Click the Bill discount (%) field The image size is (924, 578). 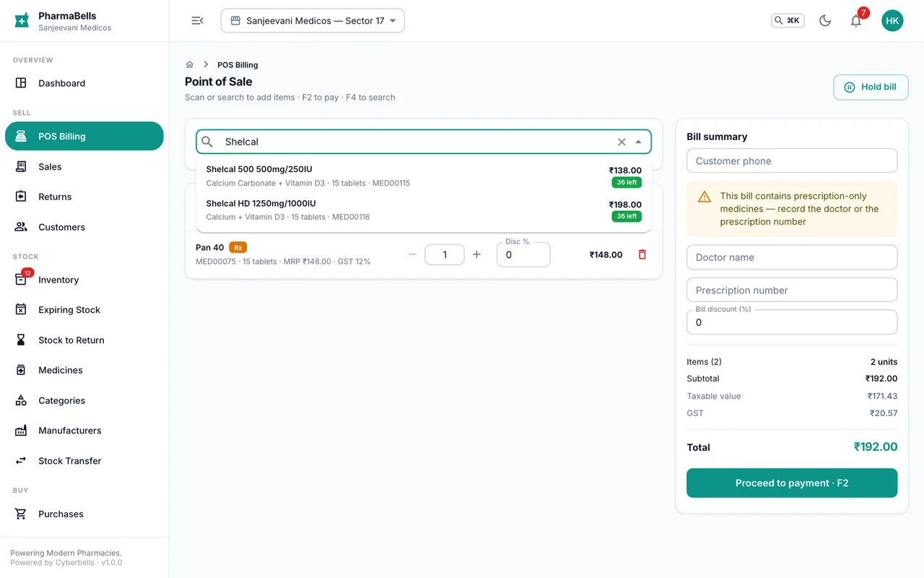pyautogui.click(x=792, y=322)
